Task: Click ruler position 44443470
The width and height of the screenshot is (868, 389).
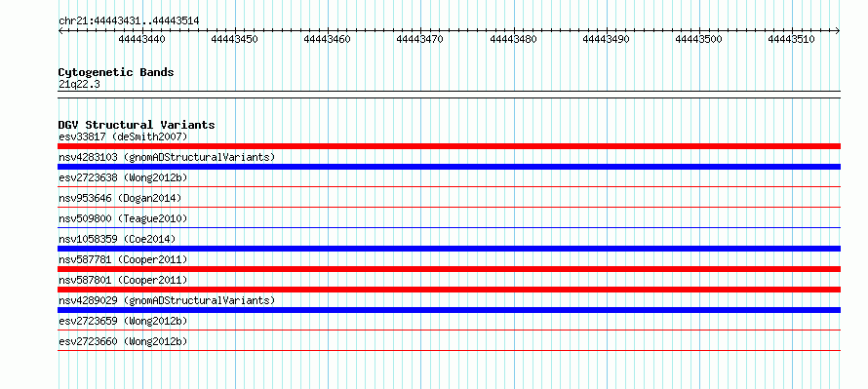Action: tap(420, 39)
